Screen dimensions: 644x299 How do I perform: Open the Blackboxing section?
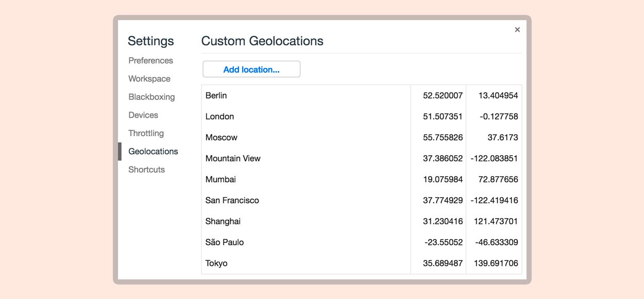tap(151, 97)
